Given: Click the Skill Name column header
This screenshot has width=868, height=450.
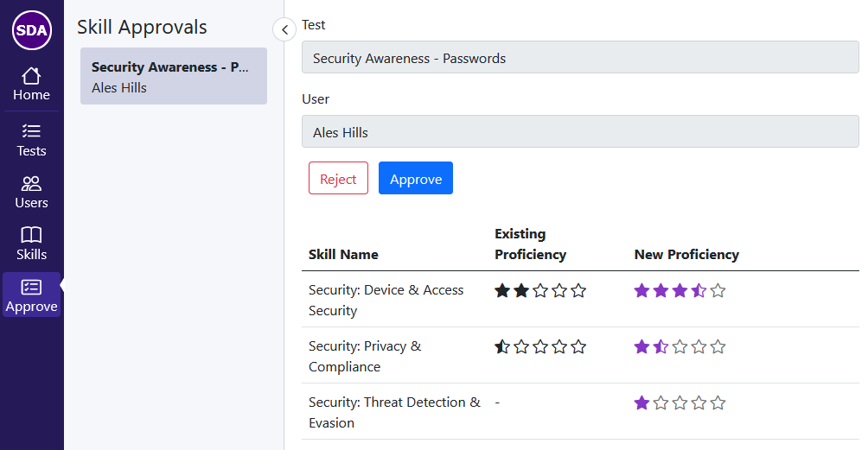Looking at the screenshot, I should point(343,254).
